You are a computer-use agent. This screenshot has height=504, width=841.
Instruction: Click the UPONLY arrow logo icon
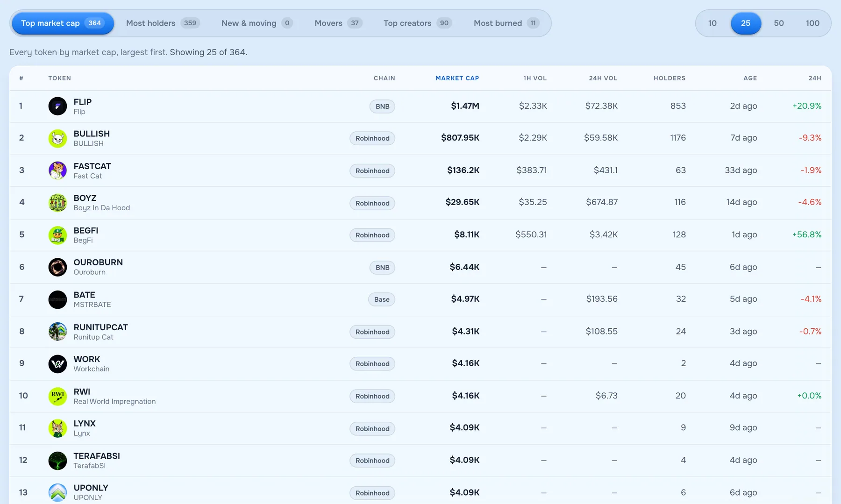click(57, 493)
